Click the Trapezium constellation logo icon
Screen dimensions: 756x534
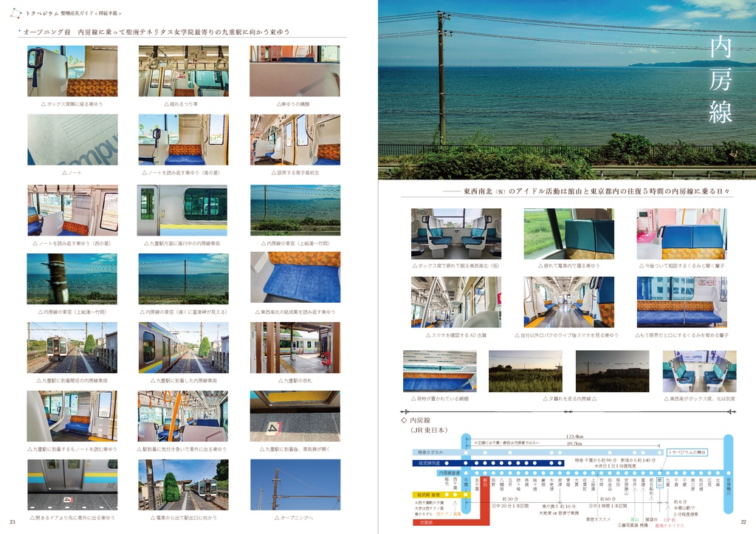[x=16, y=13]
